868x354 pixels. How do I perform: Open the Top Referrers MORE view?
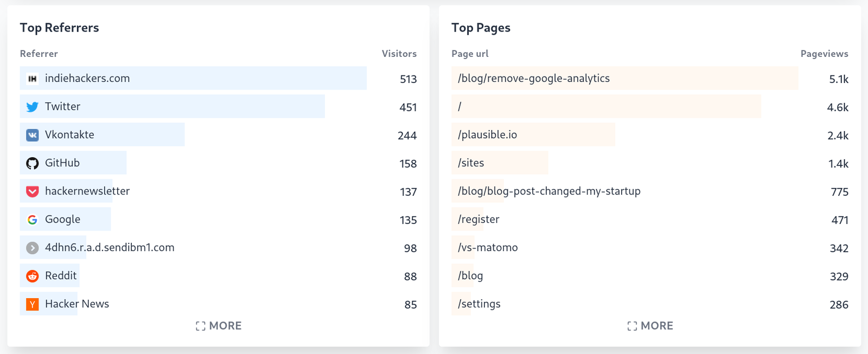[219, 325]
